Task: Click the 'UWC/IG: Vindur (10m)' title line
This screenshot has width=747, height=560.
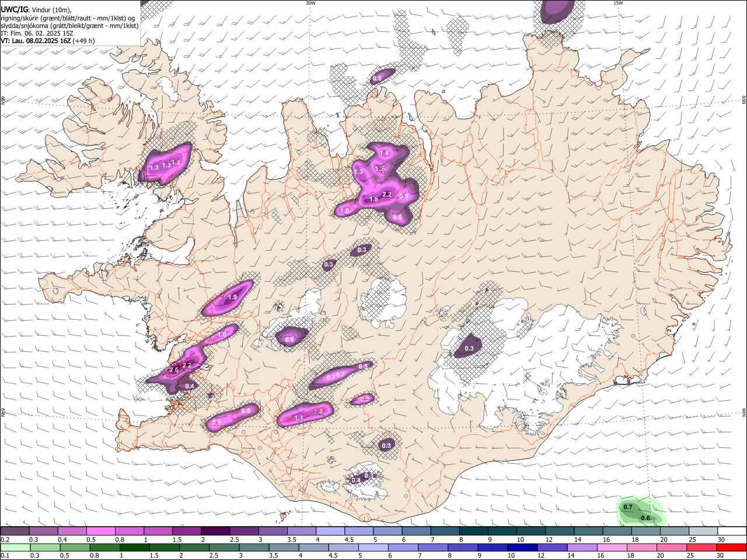Action: (x=36, y=9)
